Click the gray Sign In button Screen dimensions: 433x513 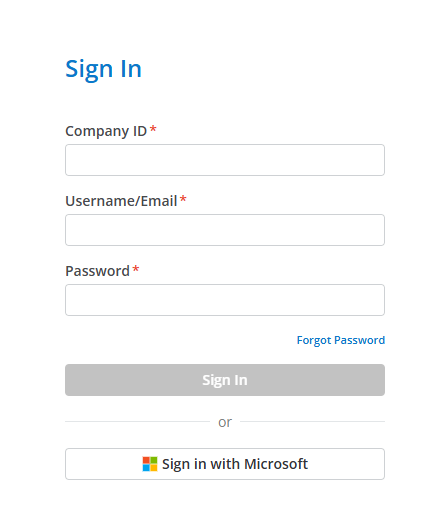click(225, 380)
